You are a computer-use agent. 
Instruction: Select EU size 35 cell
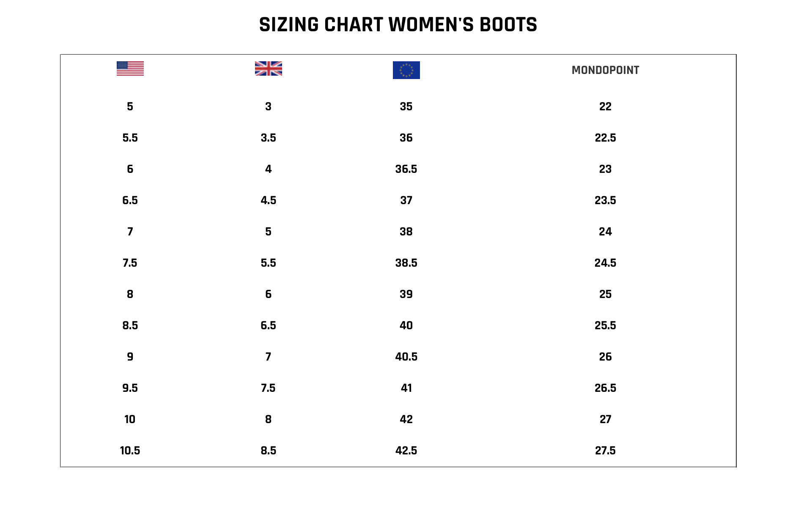pos(406,107)
